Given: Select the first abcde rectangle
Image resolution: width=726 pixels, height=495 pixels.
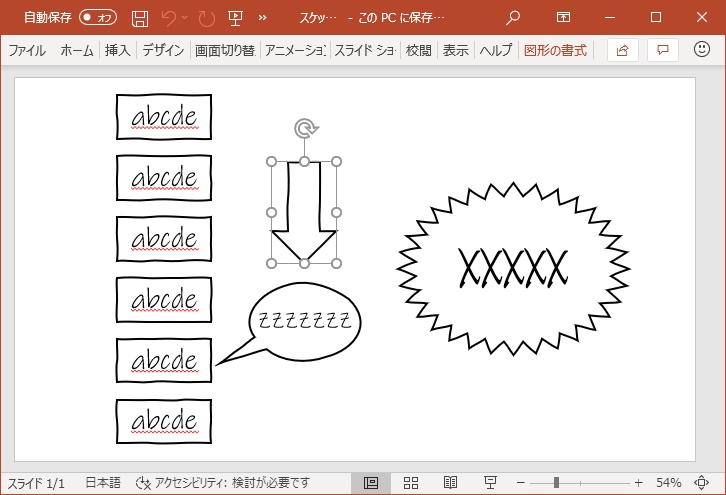Looking at the screenshot, I should 164,117.
